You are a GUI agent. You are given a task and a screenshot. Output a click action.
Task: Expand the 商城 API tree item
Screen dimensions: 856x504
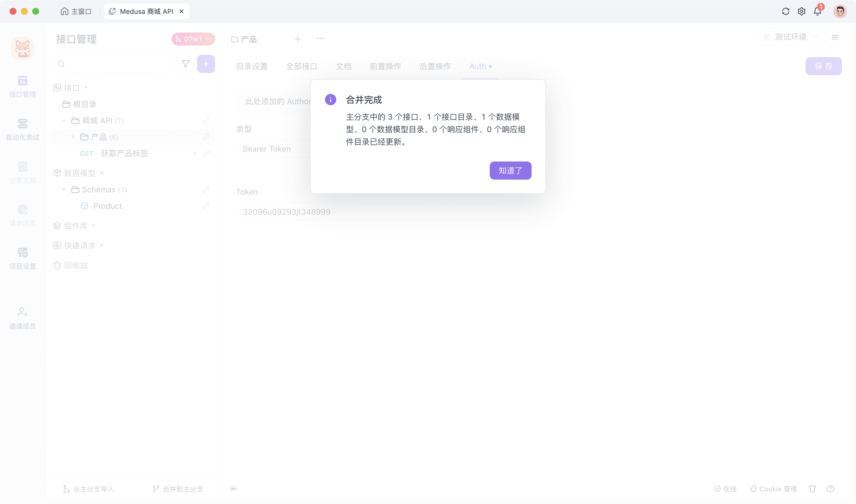point(64,120)
